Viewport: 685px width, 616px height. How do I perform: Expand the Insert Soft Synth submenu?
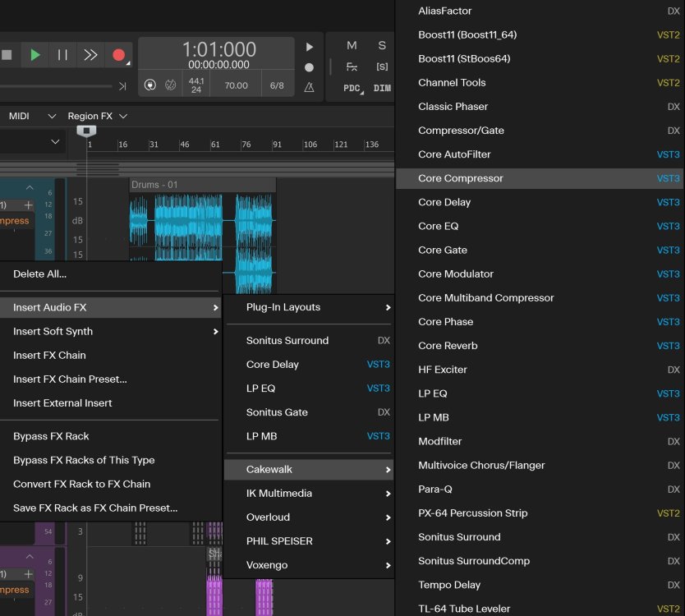[111, 332]
